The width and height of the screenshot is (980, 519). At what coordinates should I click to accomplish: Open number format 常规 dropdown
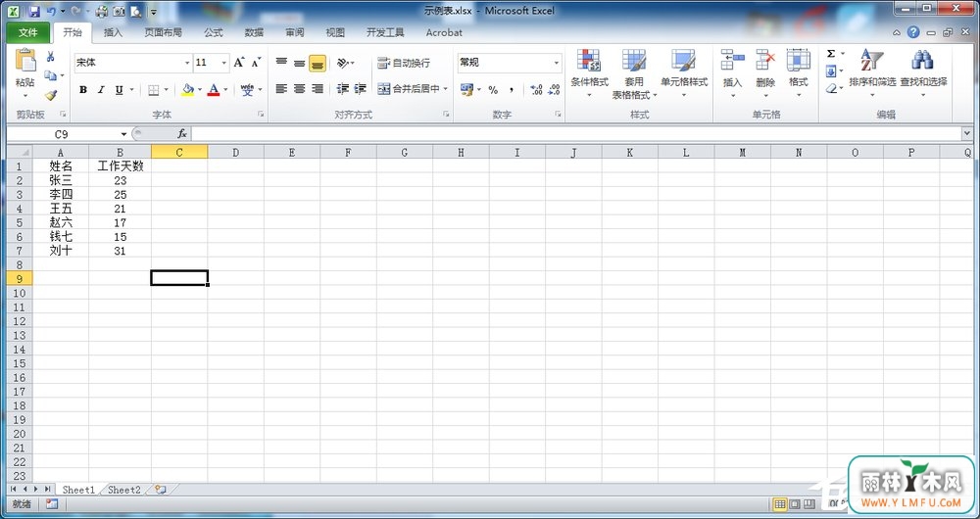[557, 63]
